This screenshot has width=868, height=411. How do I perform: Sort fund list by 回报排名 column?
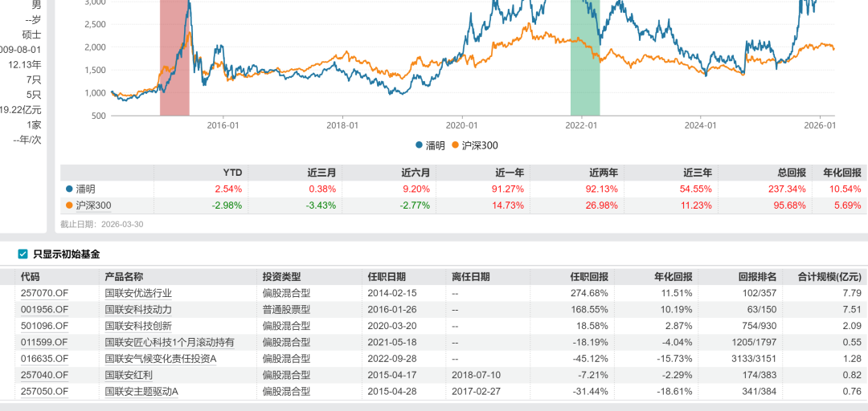(x=757, y=276)
